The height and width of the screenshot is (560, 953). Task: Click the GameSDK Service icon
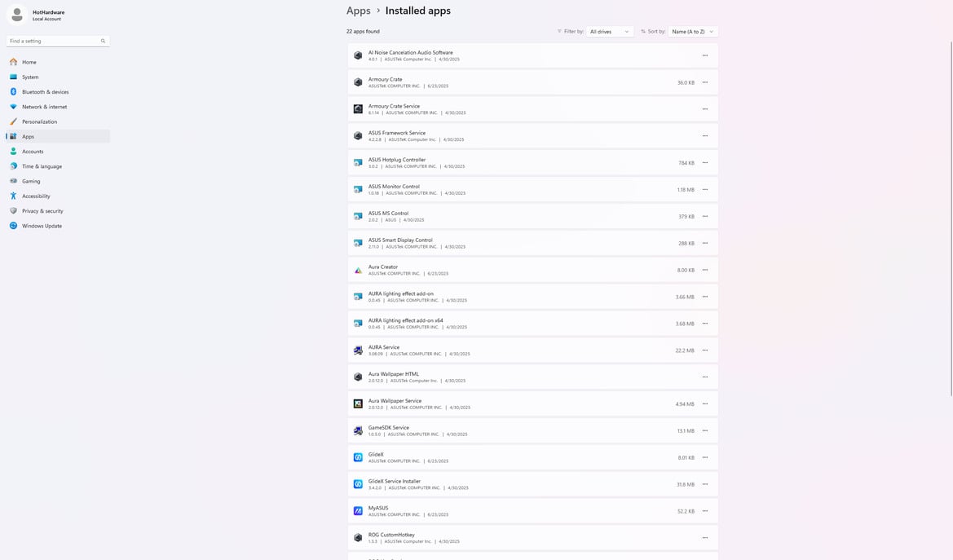click(358, 430)
